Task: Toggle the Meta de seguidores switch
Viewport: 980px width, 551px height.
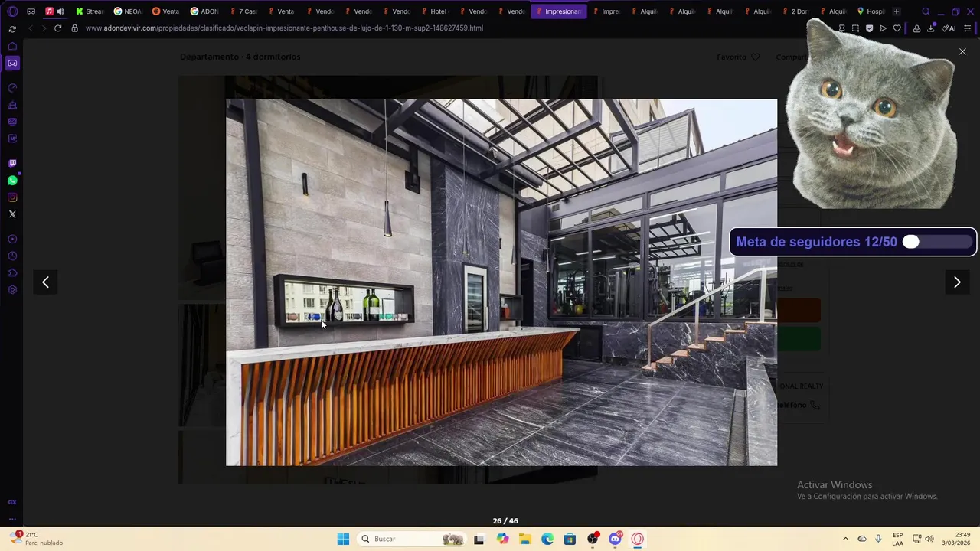Action: (937, 242)
